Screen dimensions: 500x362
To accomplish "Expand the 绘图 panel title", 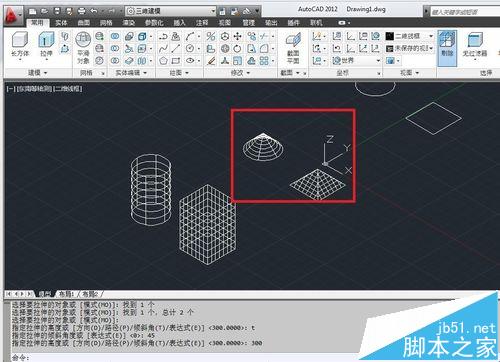I will click(179, 72).
